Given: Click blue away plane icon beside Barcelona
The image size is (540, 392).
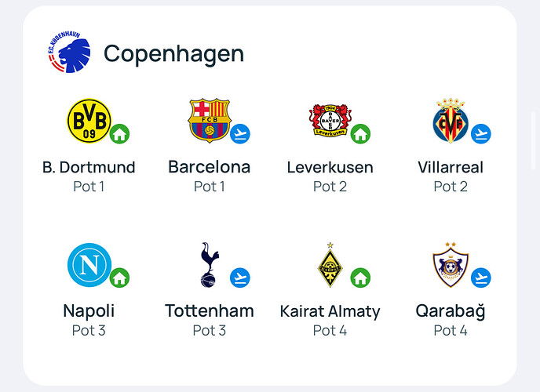Looking at the screenshot, I should [240, 134].
